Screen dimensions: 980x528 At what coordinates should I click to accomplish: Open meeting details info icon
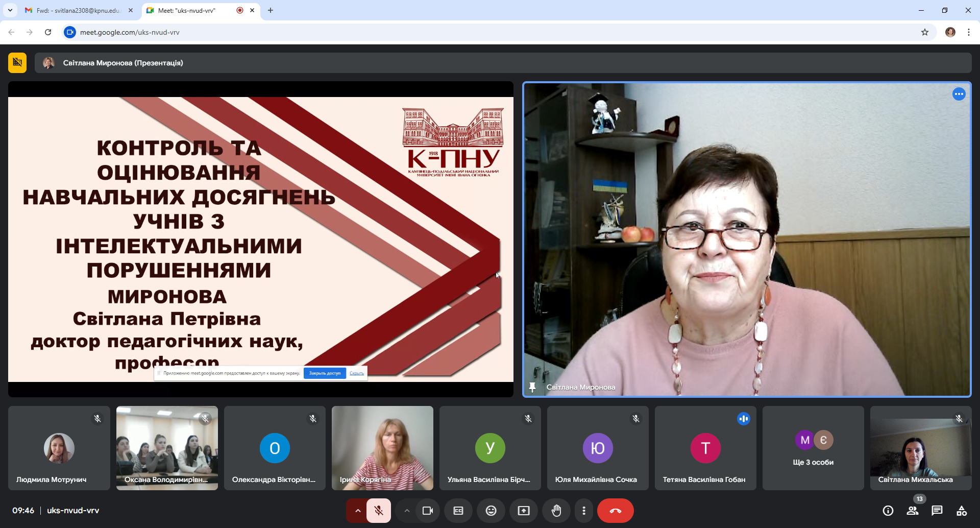(888, 511)
